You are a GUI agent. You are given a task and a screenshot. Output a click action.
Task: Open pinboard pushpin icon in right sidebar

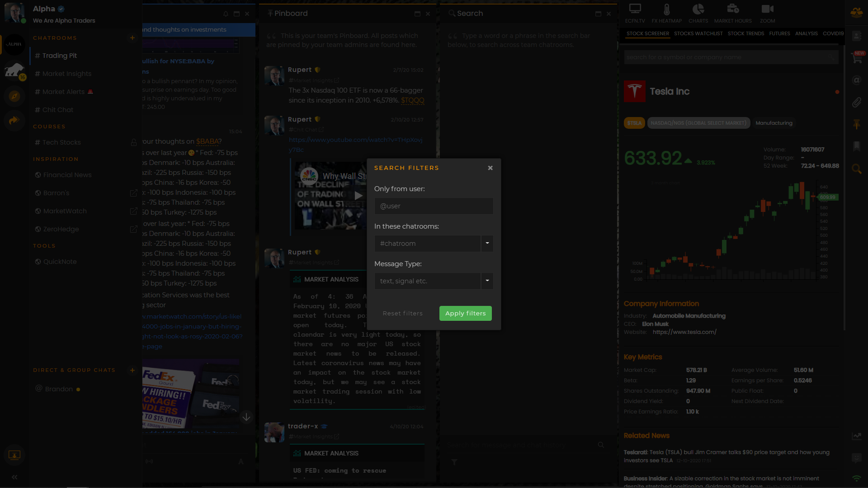click(856, 124)
